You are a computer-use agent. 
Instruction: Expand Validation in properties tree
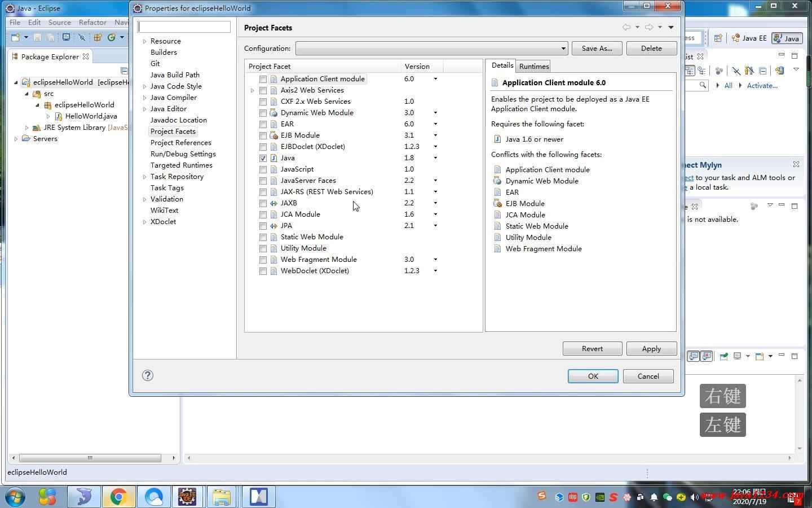(144, 199)
